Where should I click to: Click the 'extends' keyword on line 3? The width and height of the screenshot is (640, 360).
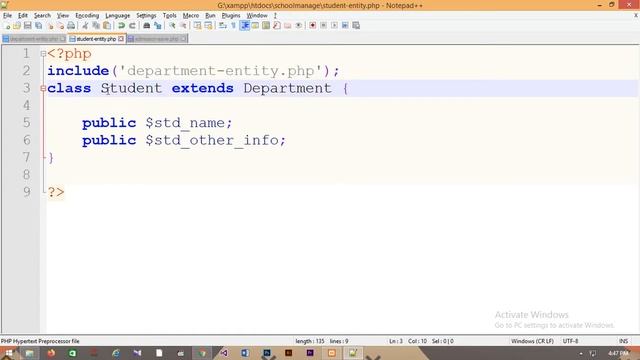pyautogui.click(x=202, y=88)
